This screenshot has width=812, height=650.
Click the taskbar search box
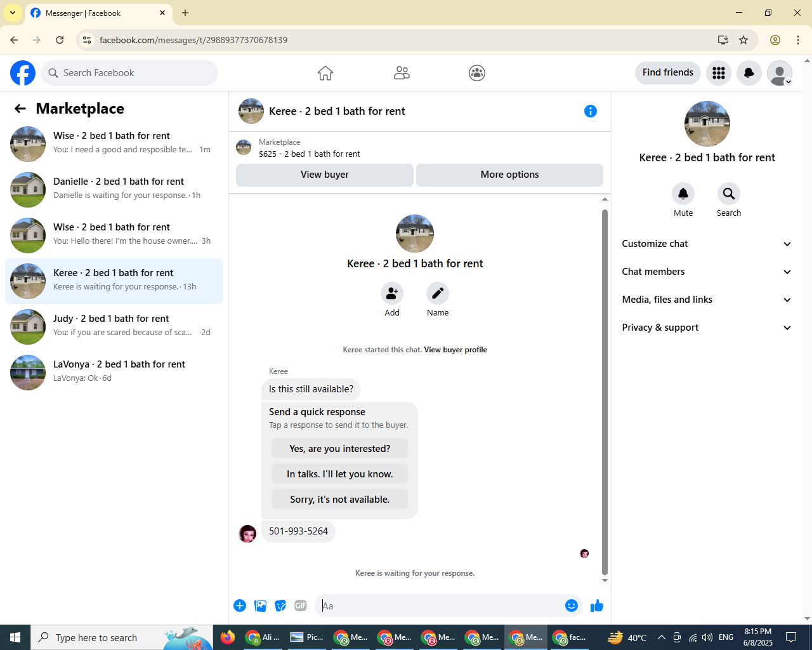(x=122, y=637)
